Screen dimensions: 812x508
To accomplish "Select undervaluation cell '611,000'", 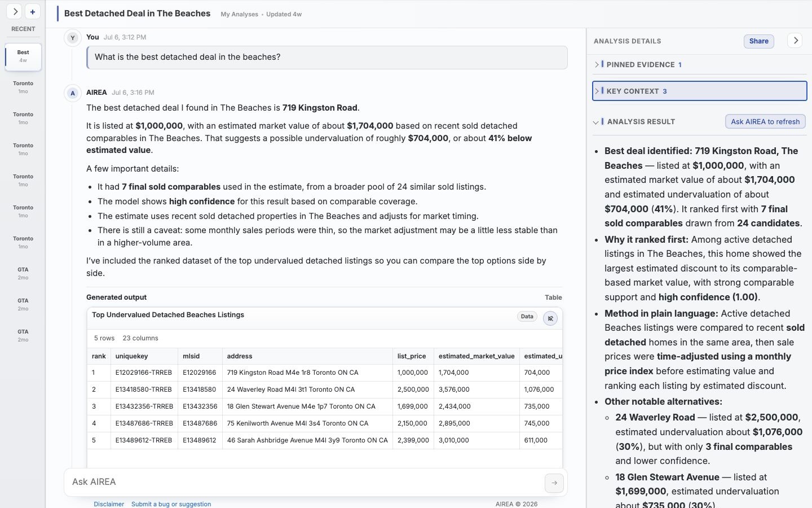I will tap(541, 440).
